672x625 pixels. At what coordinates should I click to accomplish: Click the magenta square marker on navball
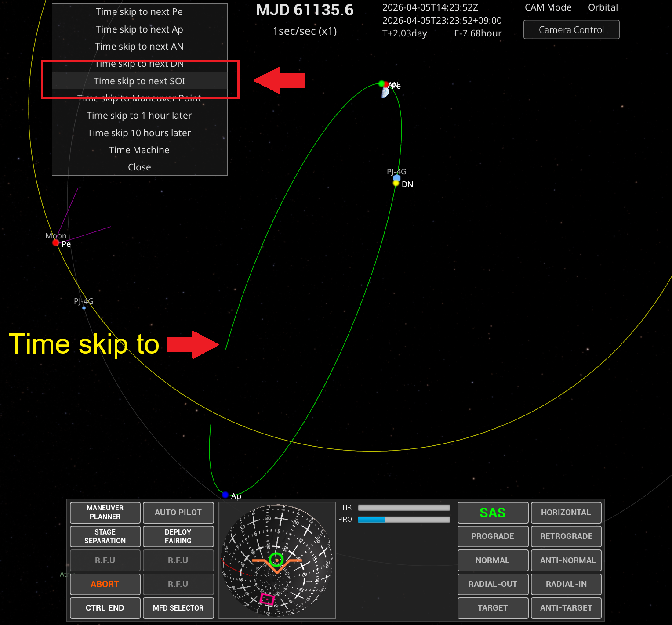point(267,599)
